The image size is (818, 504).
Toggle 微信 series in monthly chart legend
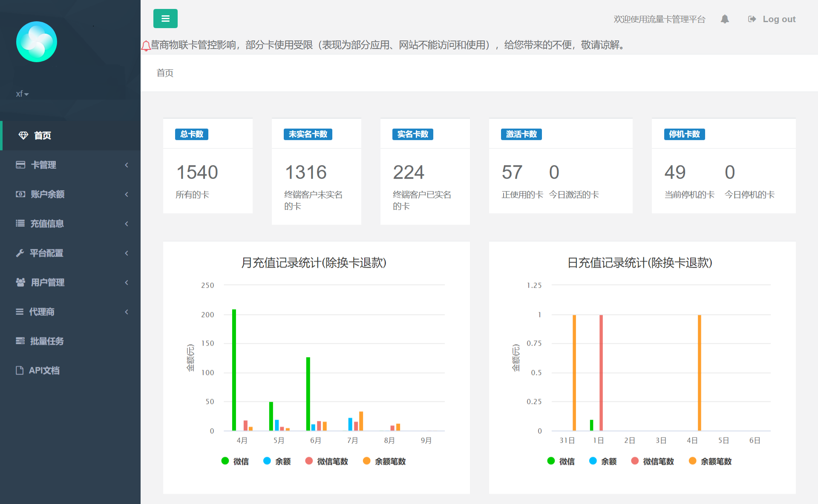click(x=225, y=461)
